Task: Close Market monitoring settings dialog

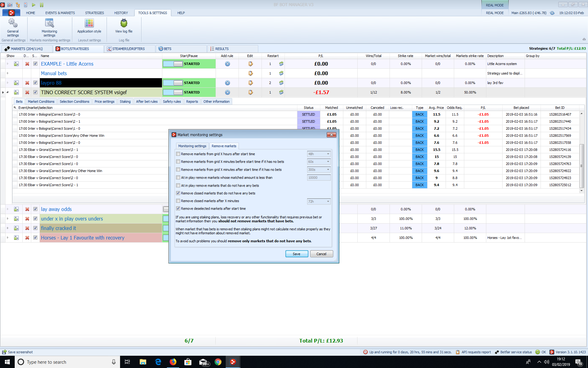Action: [331, 135]
